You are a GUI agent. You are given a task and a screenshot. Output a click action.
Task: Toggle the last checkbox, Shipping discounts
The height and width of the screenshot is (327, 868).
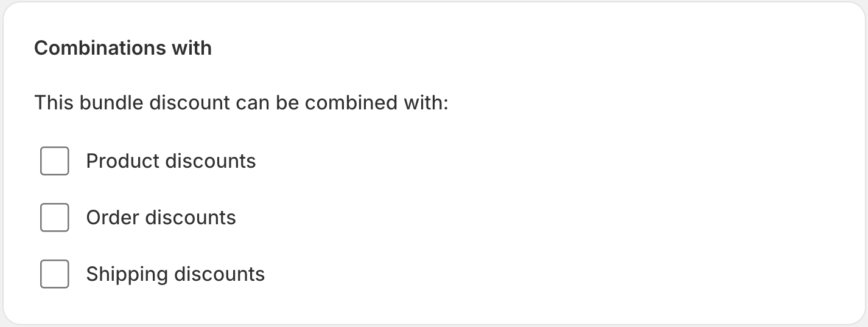54,274
